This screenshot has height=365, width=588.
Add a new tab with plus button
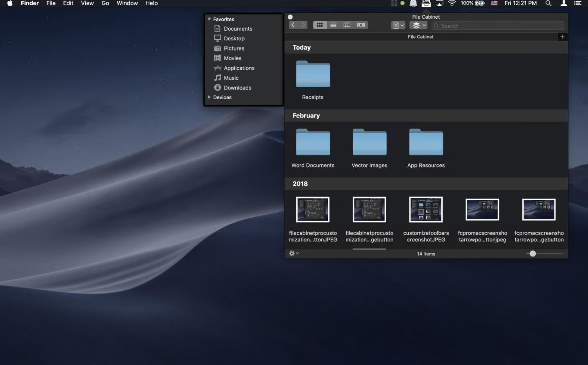click(x=562, y=37)
